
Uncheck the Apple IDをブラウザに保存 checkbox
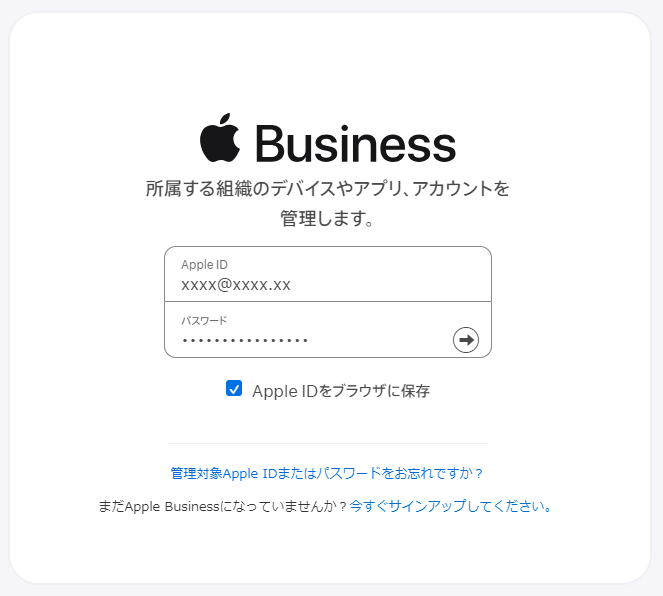[x=234, y=388]
